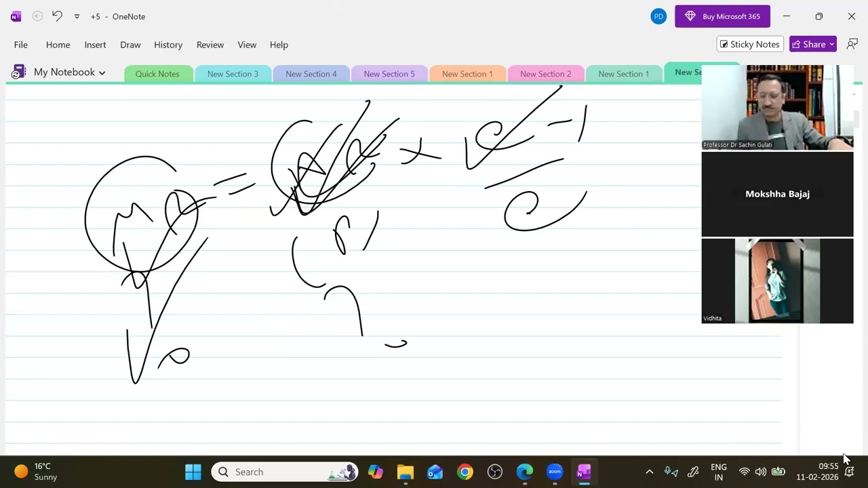The width and height of the screenshot is (868, 488).
Task: Open the File menu
Action: pyautogui.click(x=21, y=45)
